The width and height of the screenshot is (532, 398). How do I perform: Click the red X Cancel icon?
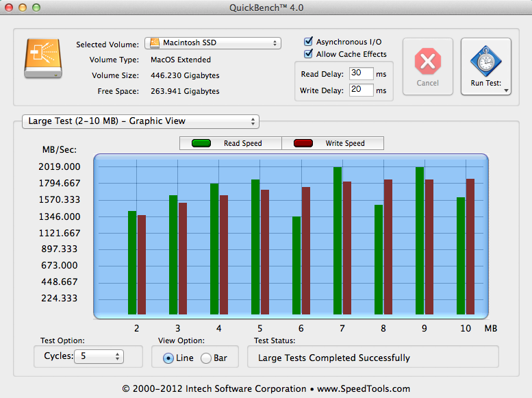[x=428, y=61]
